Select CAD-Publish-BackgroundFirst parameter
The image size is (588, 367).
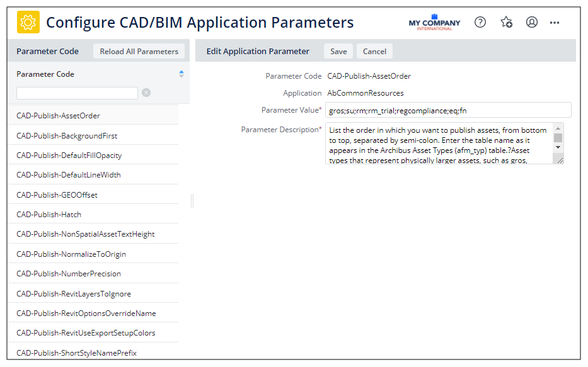pyautogui.click(x=93, y=135)
